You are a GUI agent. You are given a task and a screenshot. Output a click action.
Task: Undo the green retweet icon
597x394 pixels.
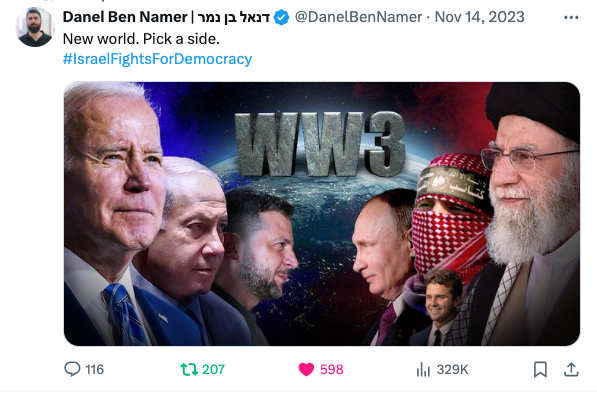[x=188, y=369]
